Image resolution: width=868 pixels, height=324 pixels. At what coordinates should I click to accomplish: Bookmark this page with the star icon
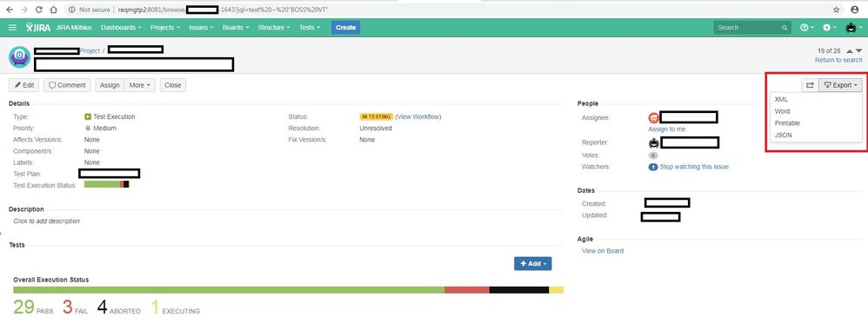pos(837,10)
